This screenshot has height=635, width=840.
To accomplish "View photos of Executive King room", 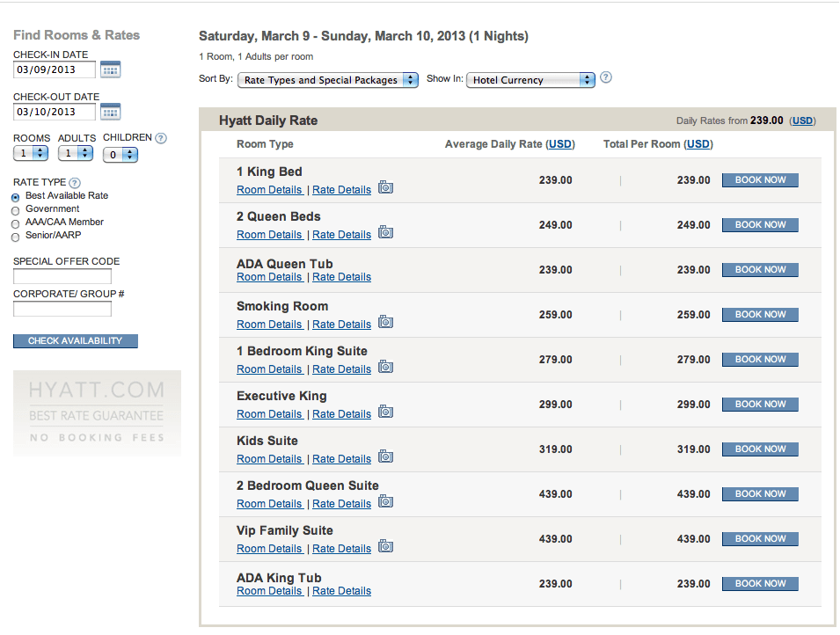I will (386, 412).
